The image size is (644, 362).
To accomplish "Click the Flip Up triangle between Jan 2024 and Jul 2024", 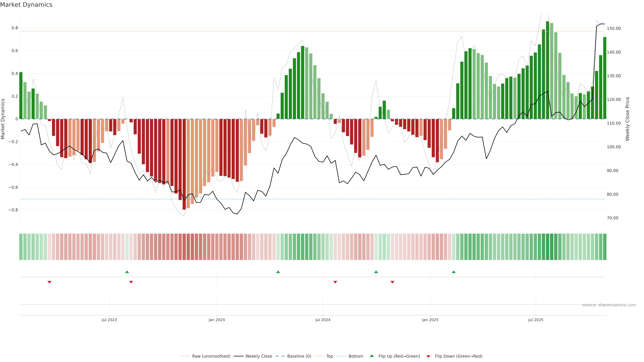I will [278, 272].
